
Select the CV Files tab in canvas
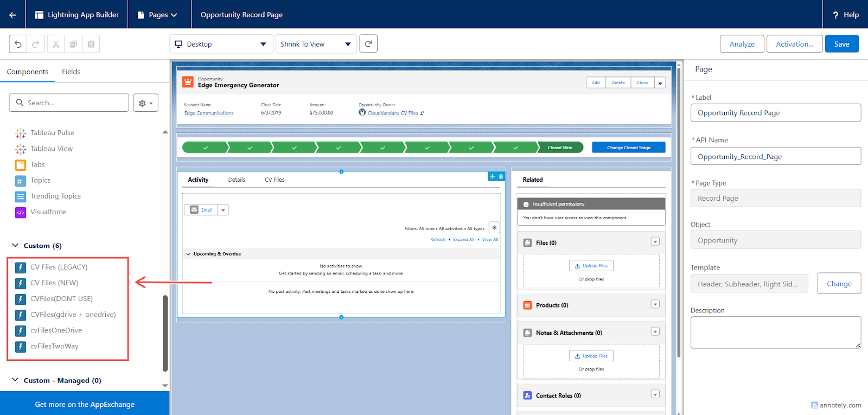pos(275,180)
